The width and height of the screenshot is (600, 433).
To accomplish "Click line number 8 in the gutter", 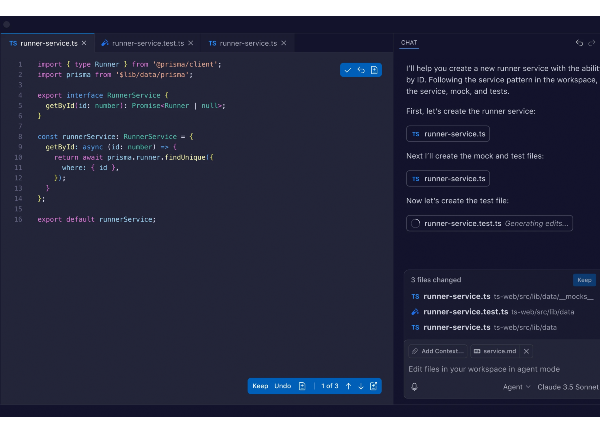I will (20, 137).
